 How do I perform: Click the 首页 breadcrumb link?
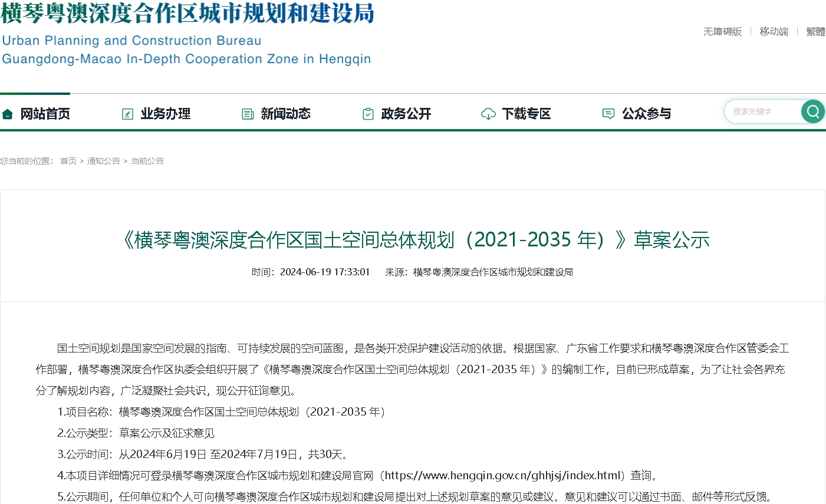tap(68, 161)
